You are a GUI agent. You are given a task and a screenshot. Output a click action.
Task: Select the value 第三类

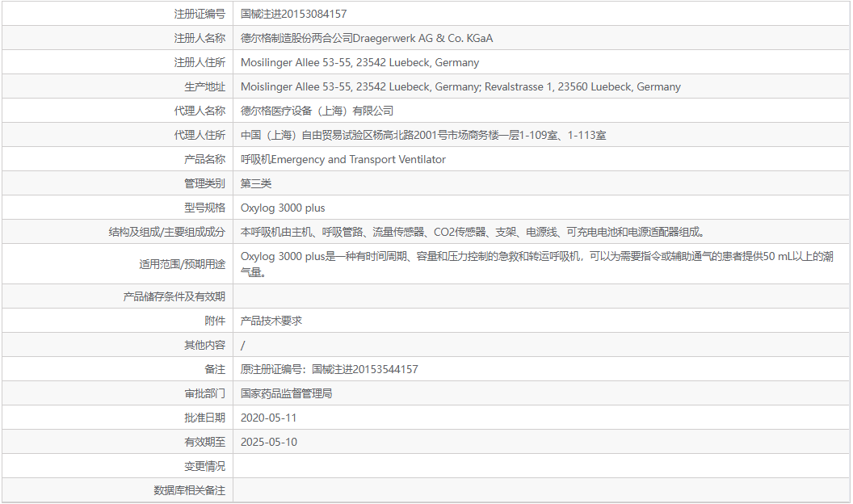coord(256,183)
